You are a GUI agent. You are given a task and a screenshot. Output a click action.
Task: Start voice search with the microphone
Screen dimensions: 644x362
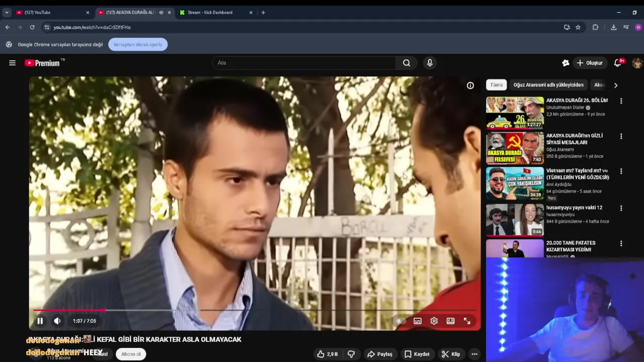[430, 63]
